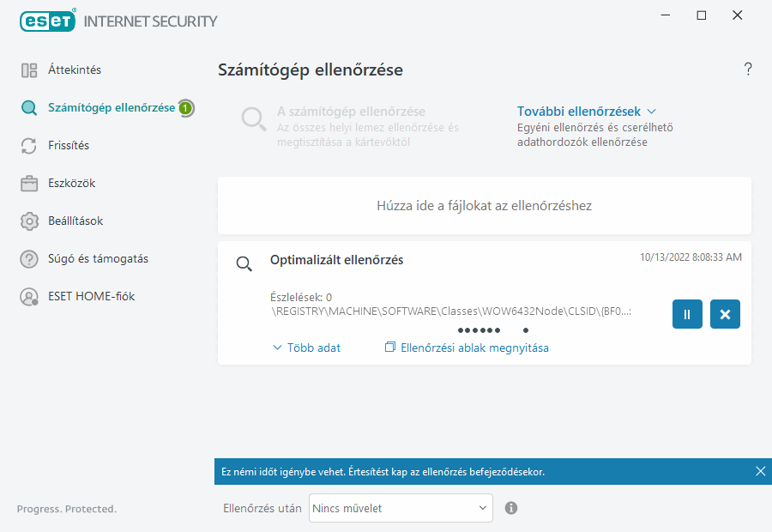This screenshot has width=772, height=532.
Task: Click the info icon beside the action dropdown
Action: point(510,508)
